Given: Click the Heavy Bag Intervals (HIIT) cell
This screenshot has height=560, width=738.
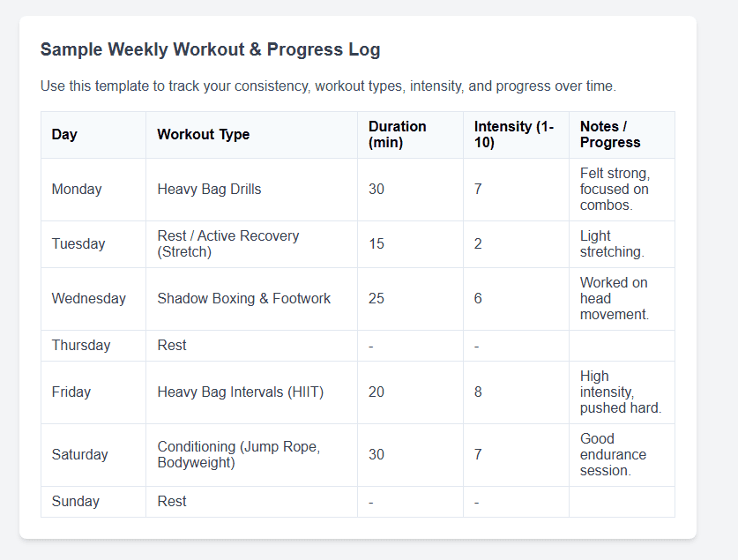Looking at the screenshot, I should tap(251, 392).
